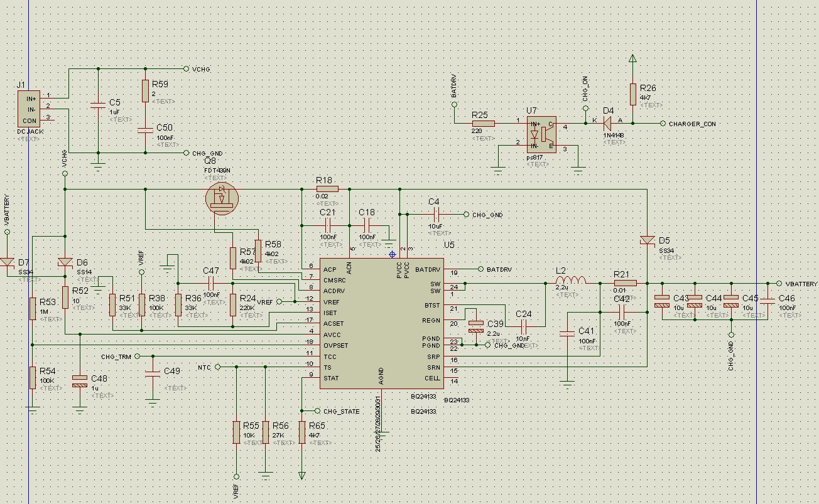Select resistor R36 body

coord(178,304)
